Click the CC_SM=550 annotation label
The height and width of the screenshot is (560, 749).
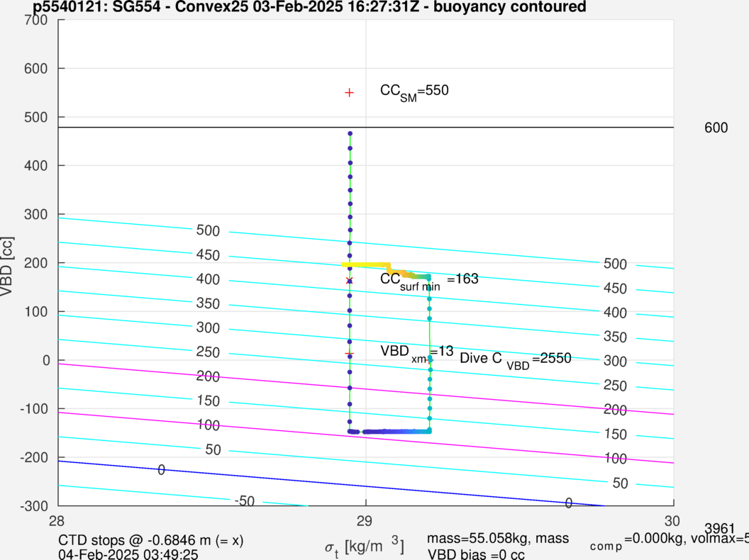tap(414, 91)
